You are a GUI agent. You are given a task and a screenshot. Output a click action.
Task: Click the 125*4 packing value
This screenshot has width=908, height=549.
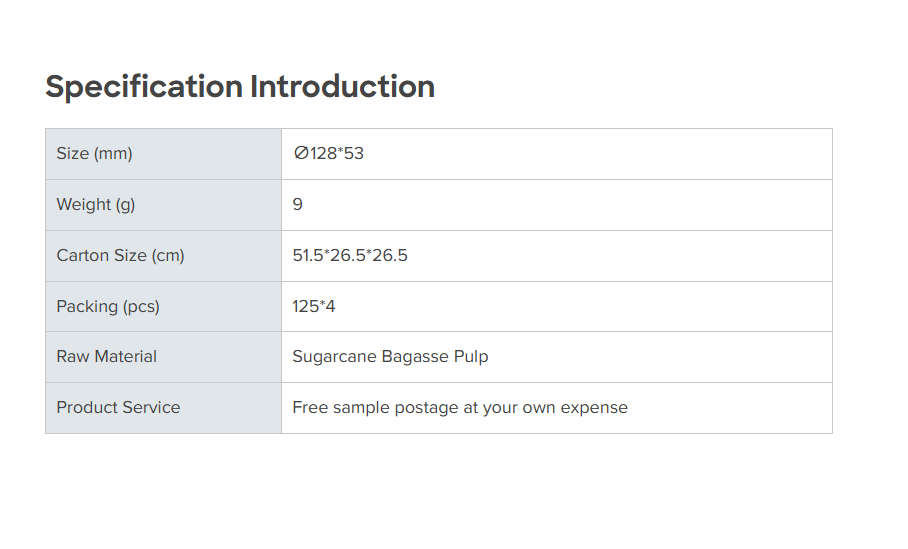pyautogui.click(x=314, y=307)
